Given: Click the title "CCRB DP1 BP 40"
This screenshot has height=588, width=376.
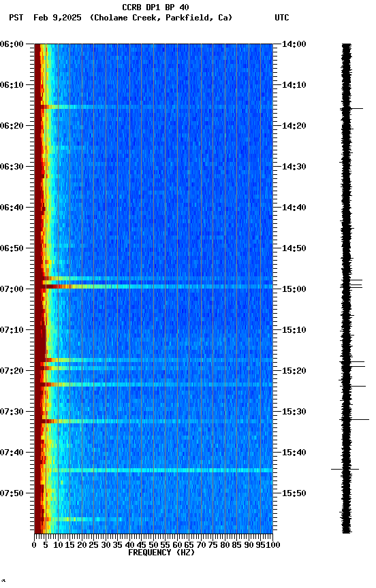Looking at the screenshot, I should [x=155, y=7].
